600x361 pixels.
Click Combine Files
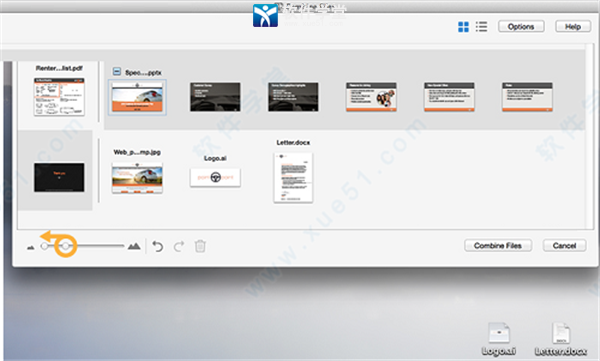498,245
